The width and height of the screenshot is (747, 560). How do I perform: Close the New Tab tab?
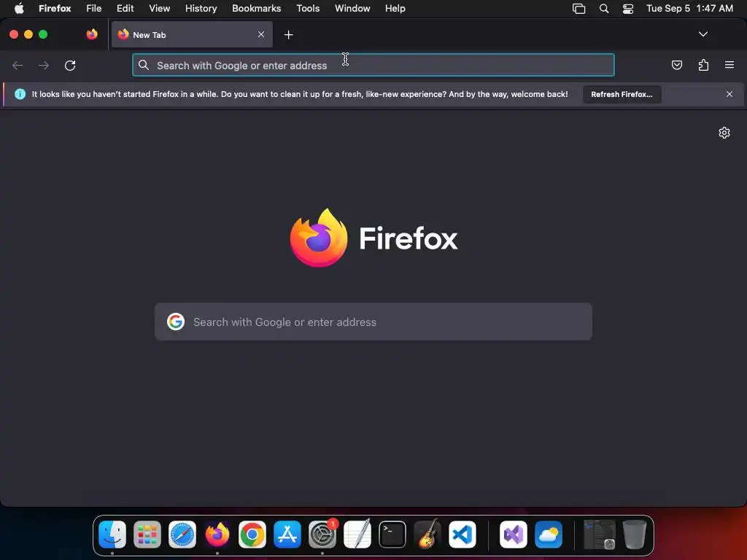[261, 34]
